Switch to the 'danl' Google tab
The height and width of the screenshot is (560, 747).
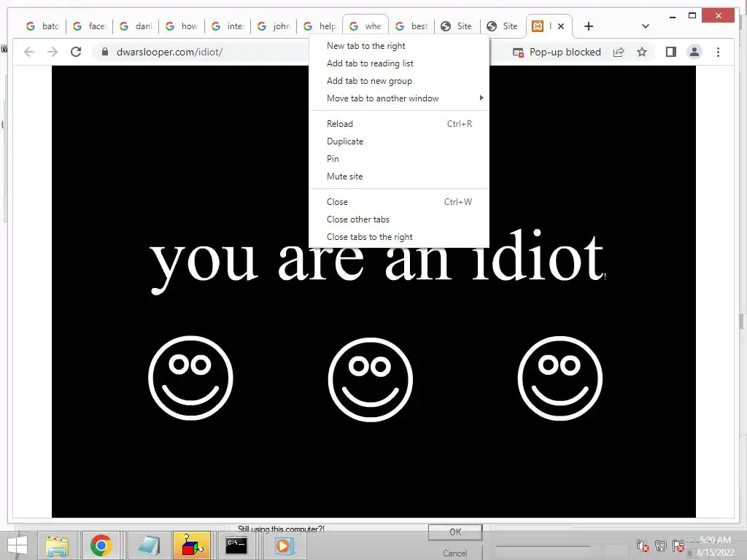tap(136, 26)
